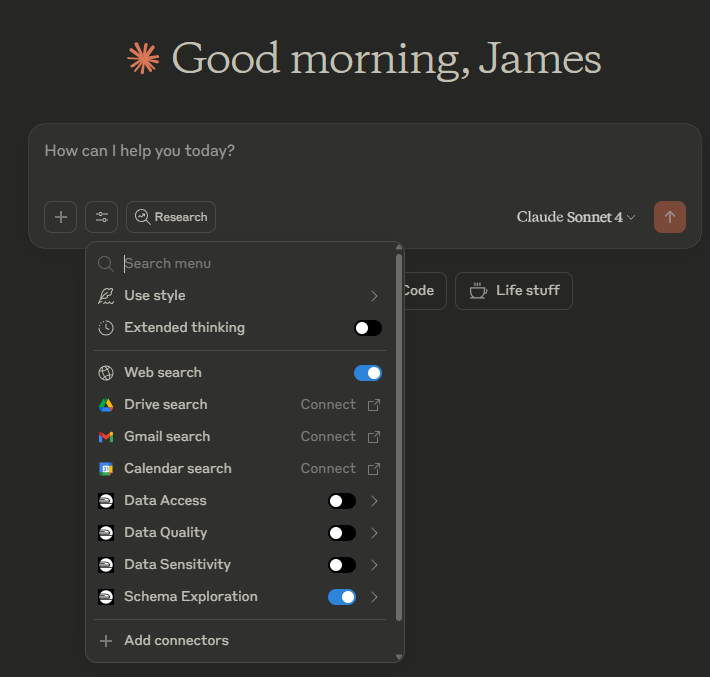Click the coffee cup icon on Life stuff
Viewport: 710px width, 677px height.
[x=478, y=291]
